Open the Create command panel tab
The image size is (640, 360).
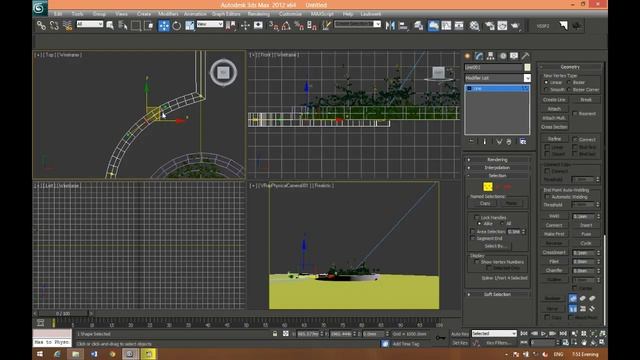click(x=468, y=56)
